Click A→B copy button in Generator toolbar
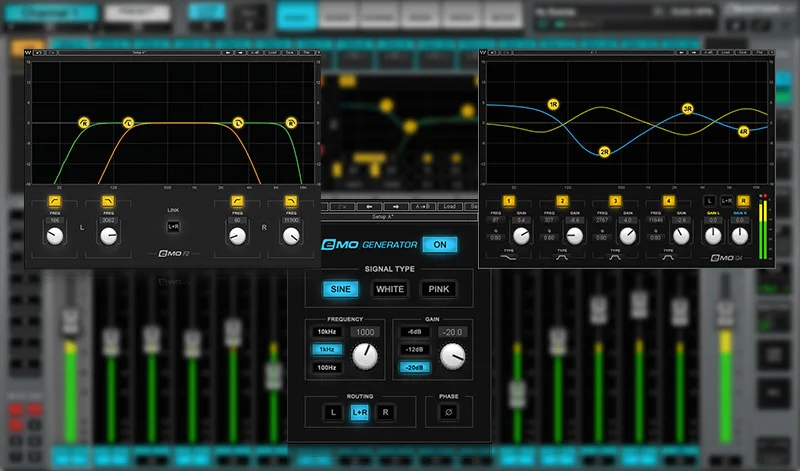The height and width of the screenshot is (471, 800). click(x=422, y=206)
